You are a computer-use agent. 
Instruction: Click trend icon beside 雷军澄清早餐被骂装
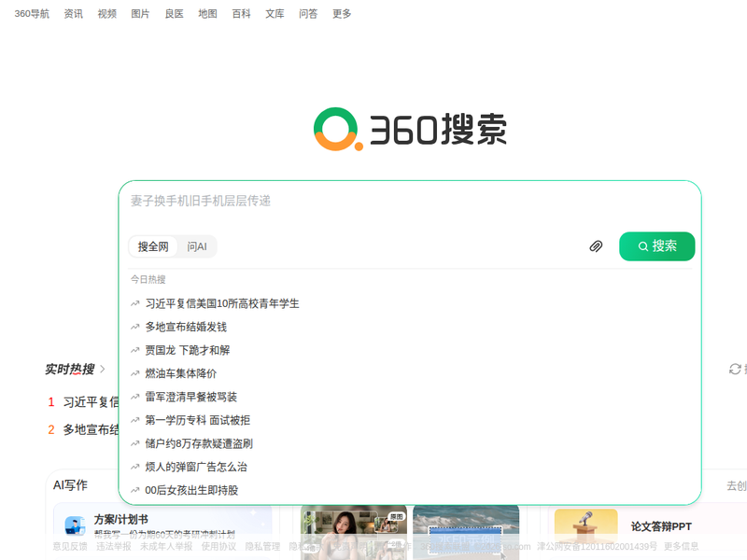(x=134, y=398)
